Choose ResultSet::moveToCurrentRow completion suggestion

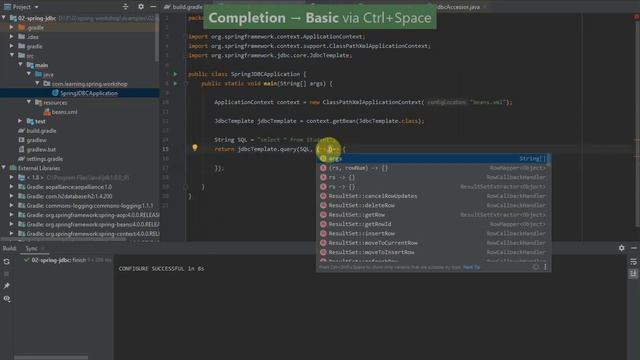coord(434,243)
